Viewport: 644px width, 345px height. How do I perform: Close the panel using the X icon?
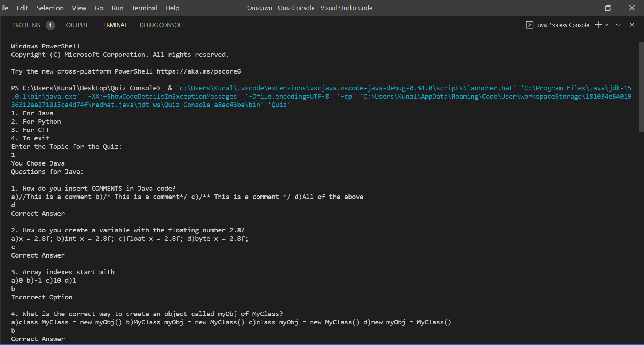click(x=632, y=25)
